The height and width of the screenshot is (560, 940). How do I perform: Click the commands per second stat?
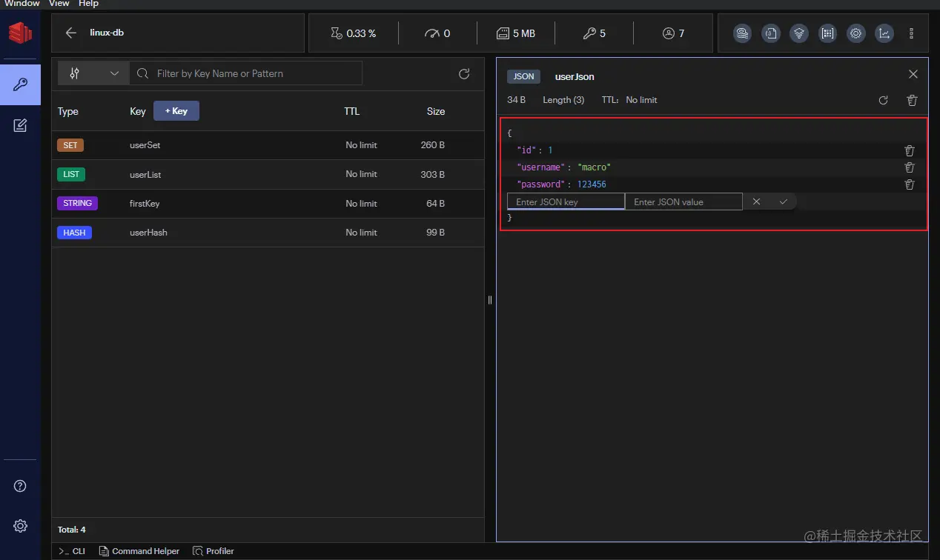tap(437, 33)
